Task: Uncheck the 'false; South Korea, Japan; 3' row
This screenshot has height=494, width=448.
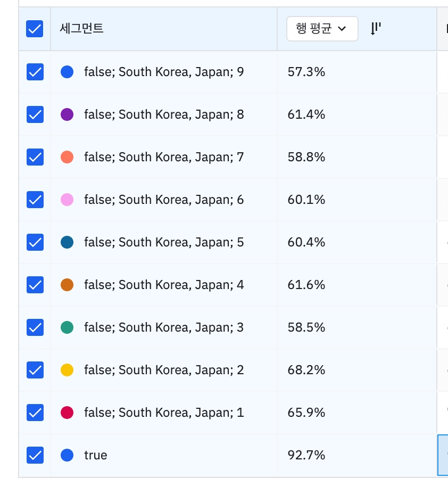Action: coord(35,327)
